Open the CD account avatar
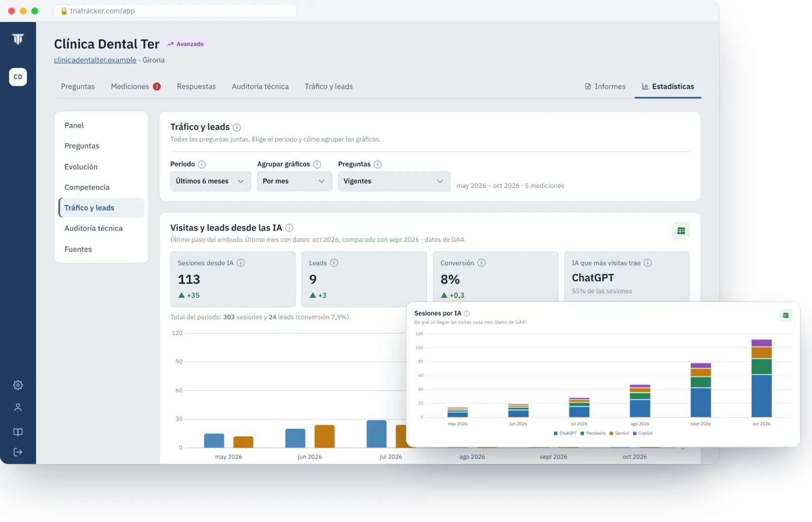 point(18,77)
